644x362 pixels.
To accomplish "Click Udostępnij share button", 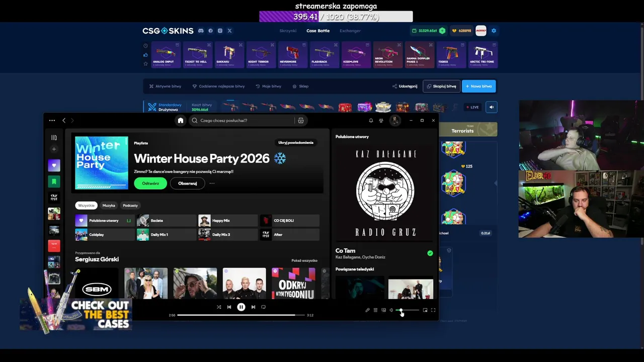I will point(405,86).
